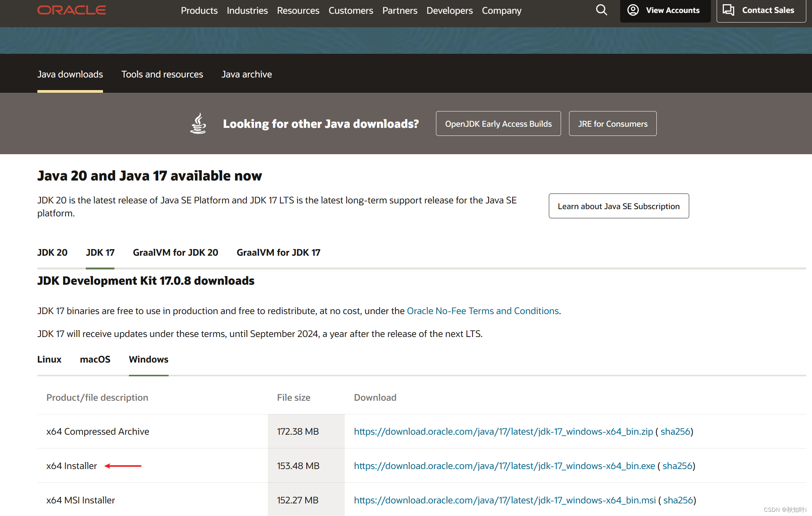Click the x64 Installer description text
This screenshot has height=516, width=812.
click(72, 466)
